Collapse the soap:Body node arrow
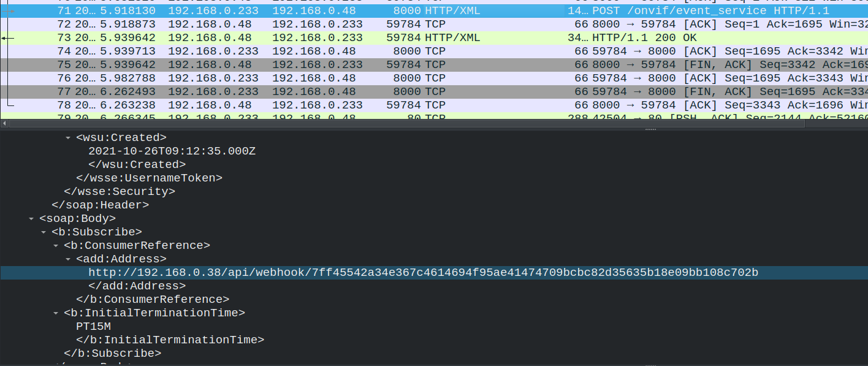Screen dimensions: 868x366 point(31,219)
